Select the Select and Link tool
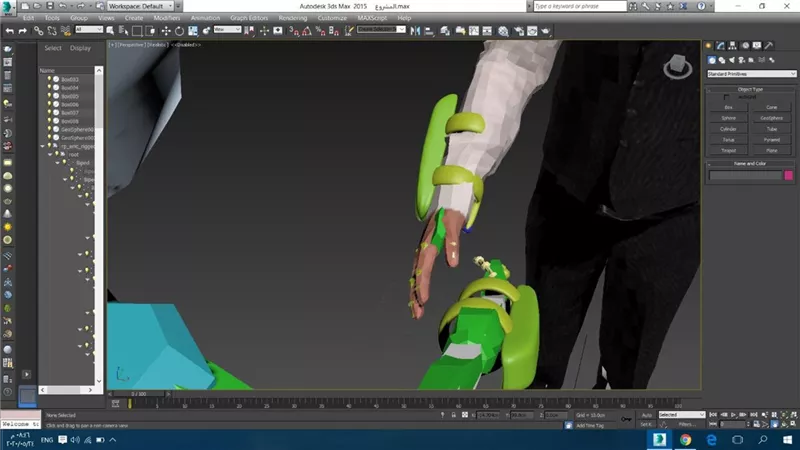This screenshot has width=800, height=450. click(38, 31)
